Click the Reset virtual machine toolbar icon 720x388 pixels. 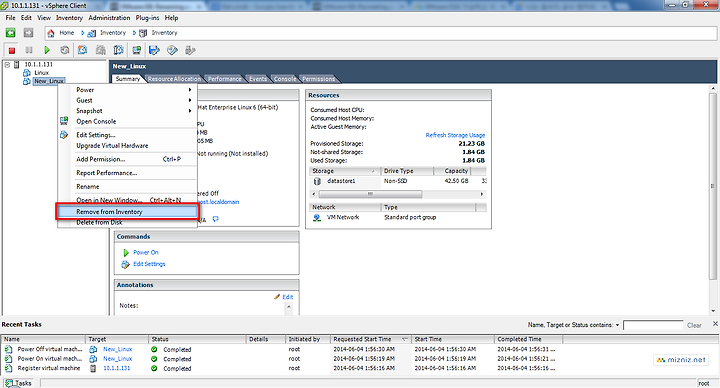pyautogui.click(x=65, y=50)
